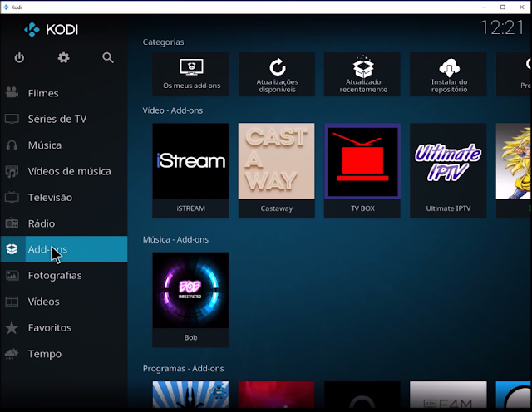Open the E4M program add-on thumbnail
The width and height of the screenshot is (532, 412).
[x=448, y=395]
